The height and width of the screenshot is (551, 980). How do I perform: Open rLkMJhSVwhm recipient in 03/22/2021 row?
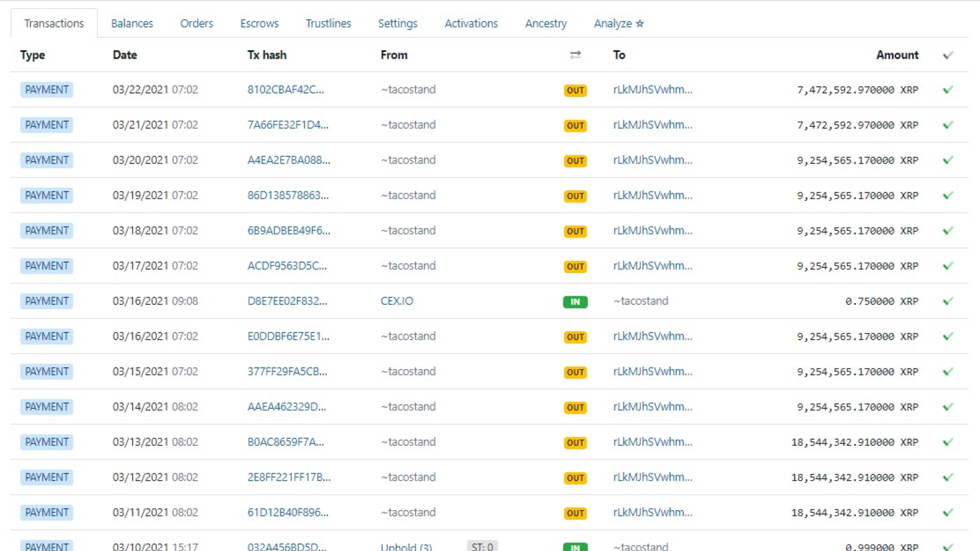point(653,89)
